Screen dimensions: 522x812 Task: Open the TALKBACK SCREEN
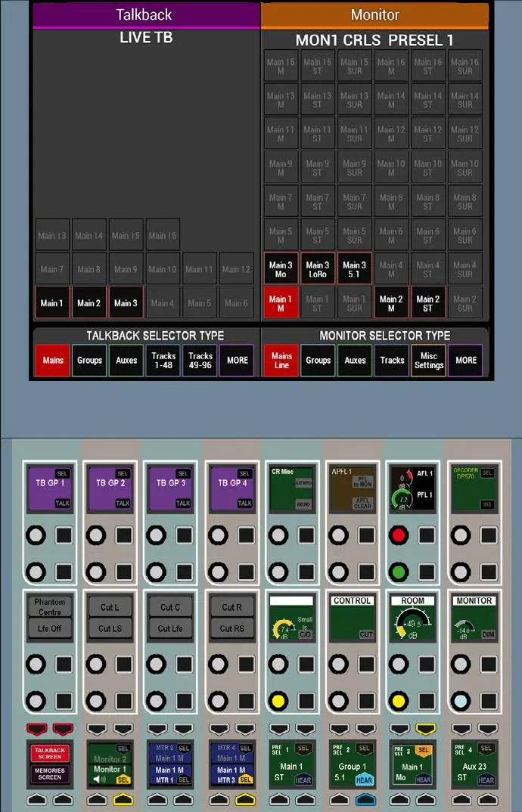[50, 754]
